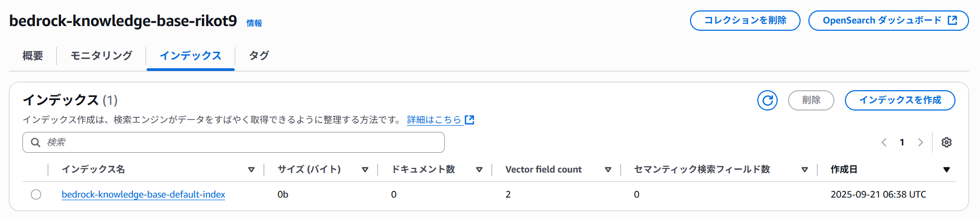The height and width of the screenshot is (220, 980).
Task: Click the external link icon beside 詳細はこちら
Action: coord(469,120)
